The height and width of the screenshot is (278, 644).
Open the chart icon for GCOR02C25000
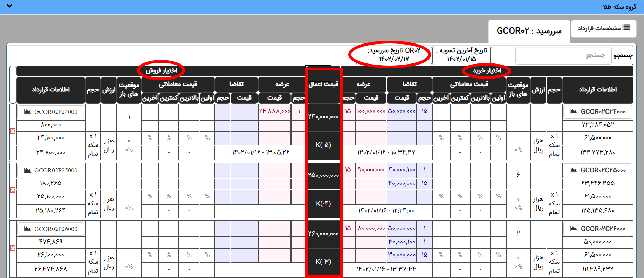pyautogui.click(x=574, y=170)
